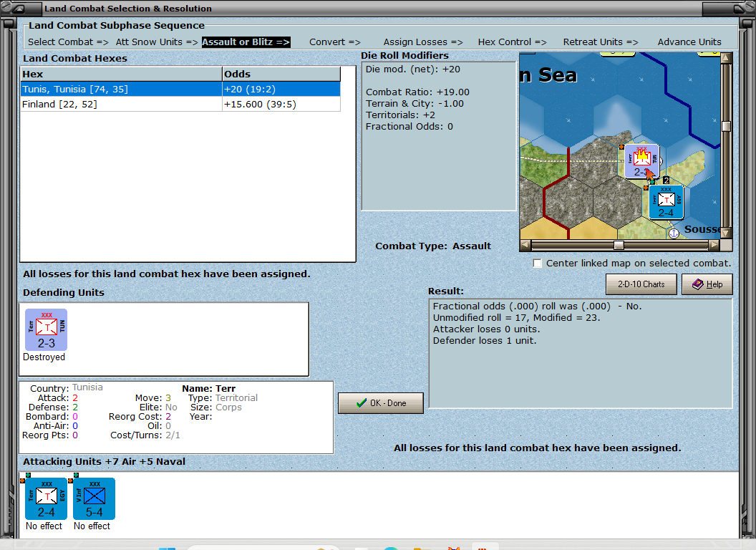Click the Select Combat subphase step
The width and height of the screenshot is (756, 550).
pyautogui.click(x=68, y=42)
